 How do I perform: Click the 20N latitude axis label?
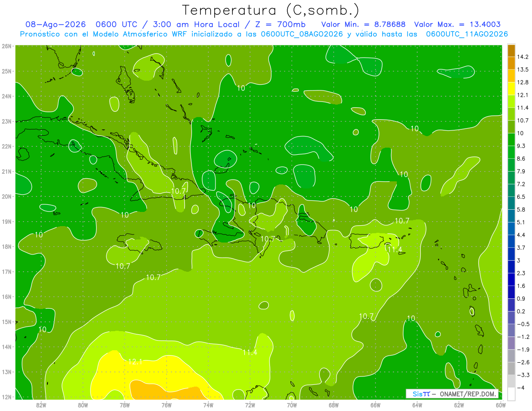pyautogui.click(x=7, y=196)
